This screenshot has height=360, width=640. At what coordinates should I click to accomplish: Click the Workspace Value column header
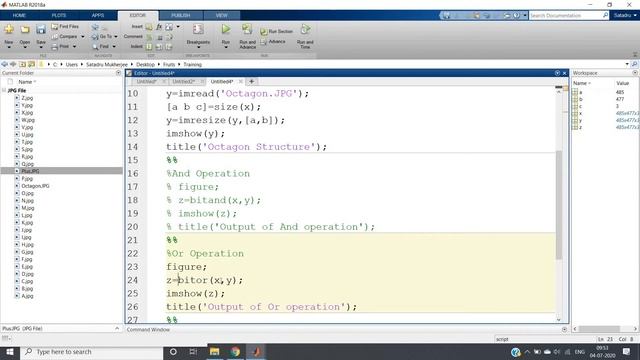coord(622,83)
